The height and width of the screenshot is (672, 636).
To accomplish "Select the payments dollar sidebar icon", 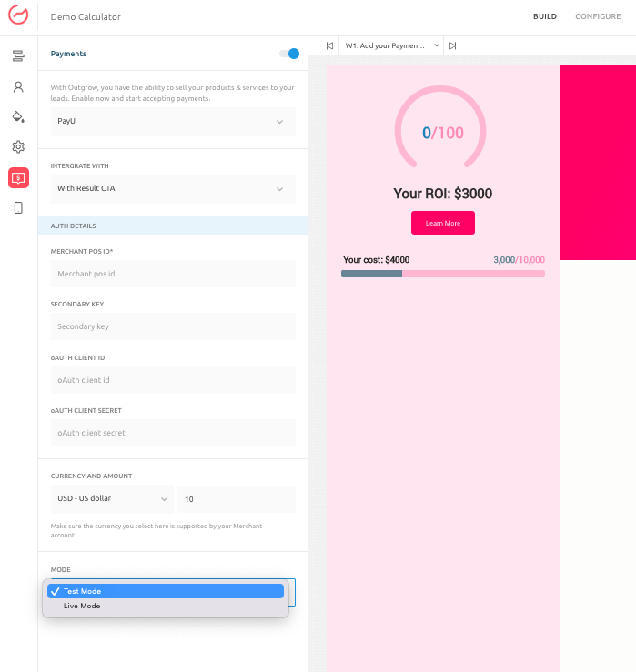I will 18,177.
